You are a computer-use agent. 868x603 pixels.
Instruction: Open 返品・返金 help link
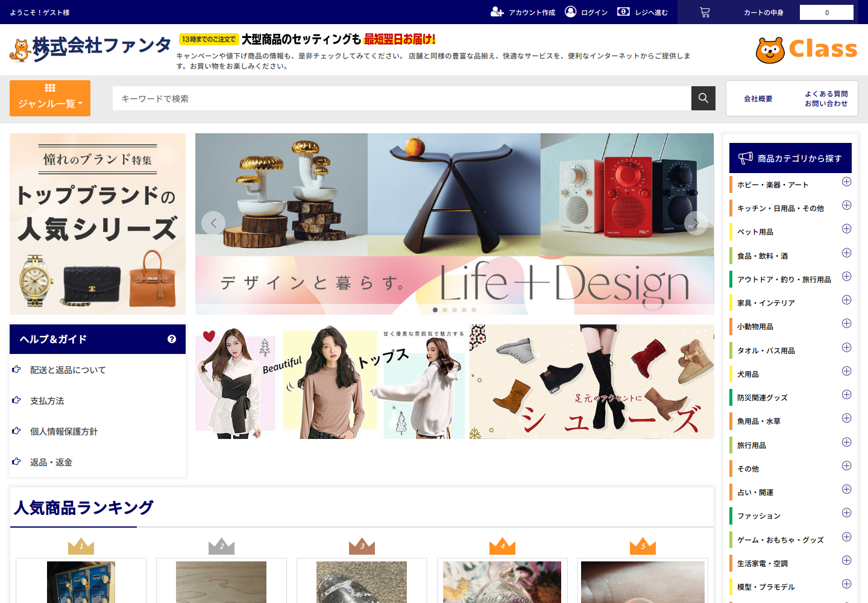click(51, 463)
